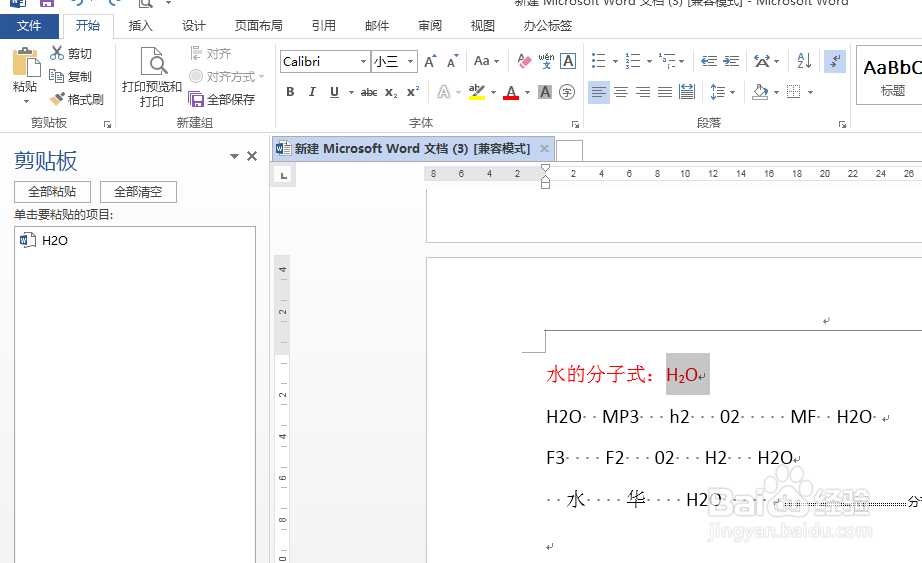Screen dimensions: 922x563
Task: Open the font size 小三 dropdown
Action: point(410,61)
